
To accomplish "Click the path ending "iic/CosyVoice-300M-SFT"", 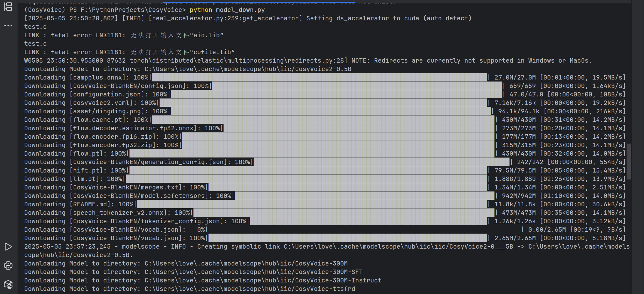I will click(x=253, y=272).
